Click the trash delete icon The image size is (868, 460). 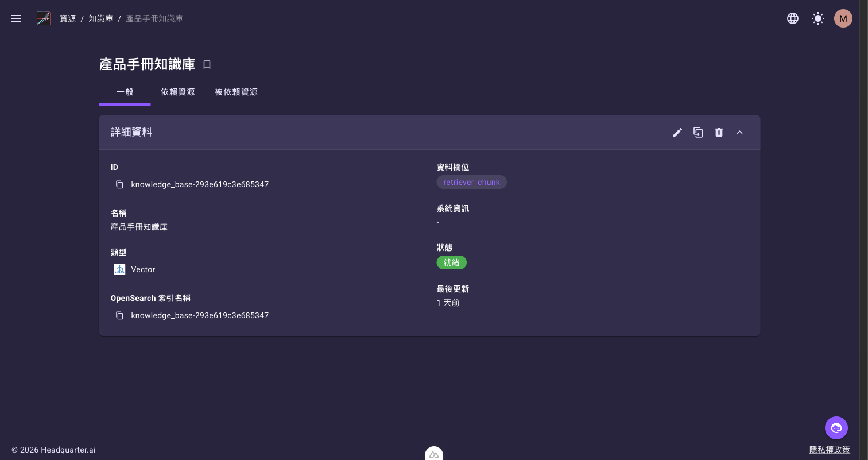[x=719, y=133]
